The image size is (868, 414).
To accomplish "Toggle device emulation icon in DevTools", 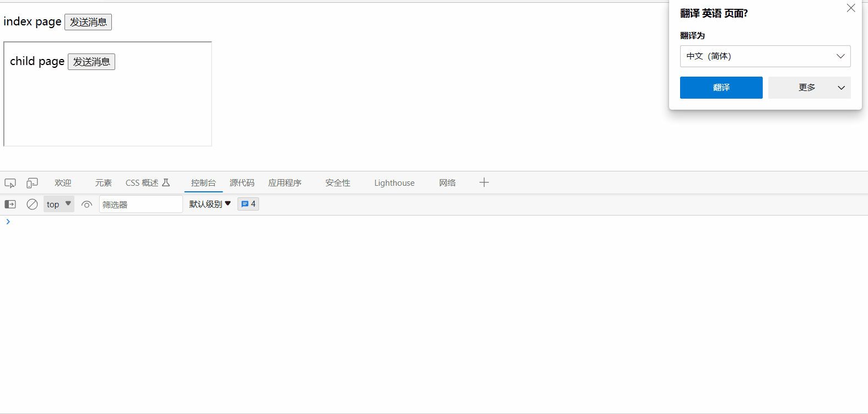I will click(33, 183).
